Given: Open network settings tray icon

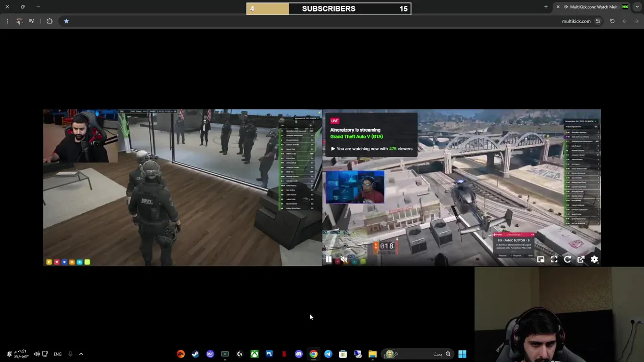Looking at the screenshot, I should [x=45, y=354].
